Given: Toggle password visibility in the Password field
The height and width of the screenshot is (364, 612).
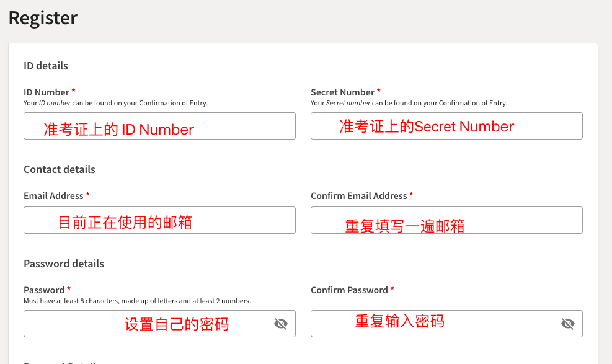Looking at the screenshot, I should coord(281,324).
